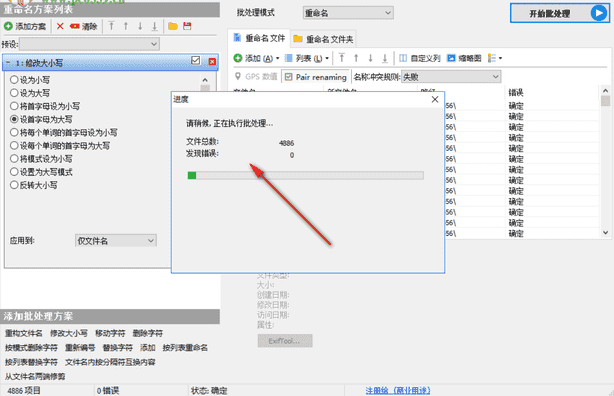This screenshot has width=614, height=396.
Task: Click the GPS 数据 pin icon
Action: click(x=238, y=76)
